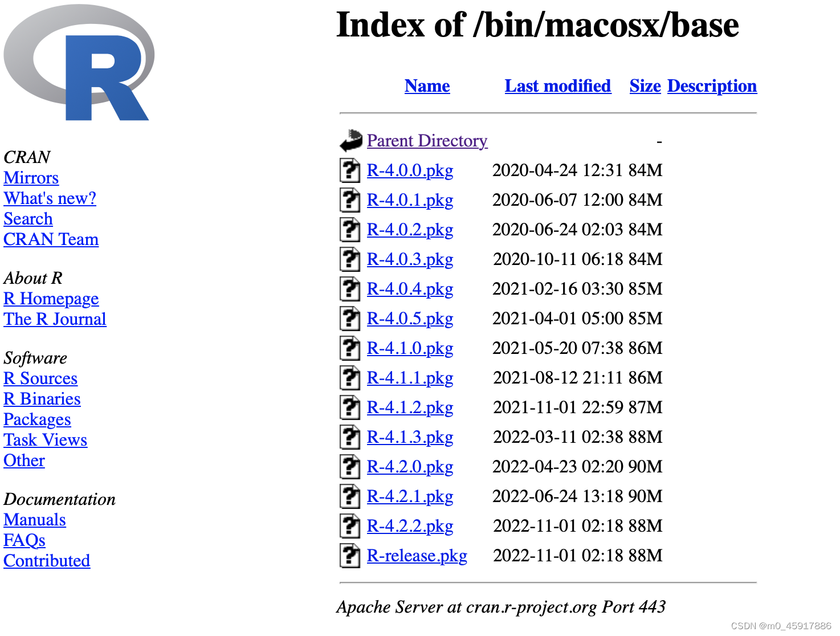Click the file icon beside R-4.1.1.pkg
This screenshot has height=636, width=840.
coord(350,377)
